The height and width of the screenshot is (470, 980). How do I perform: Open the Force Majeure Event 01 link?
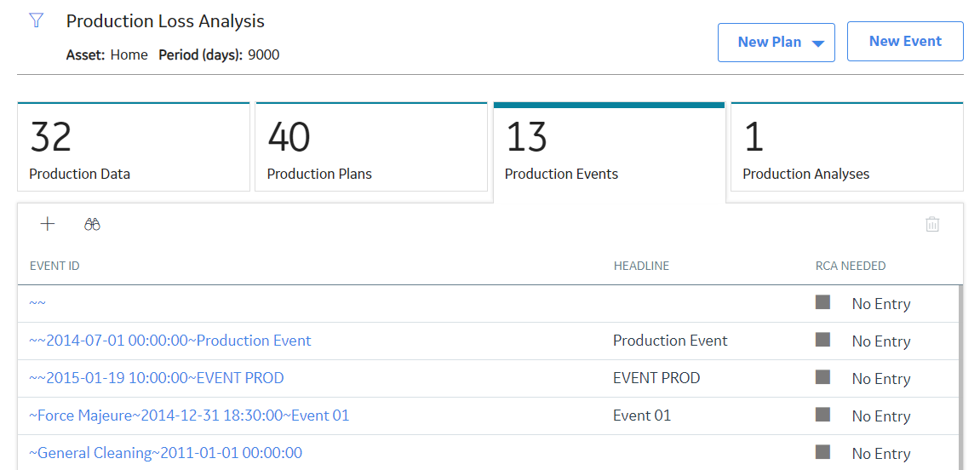click(x=189, y=416)
